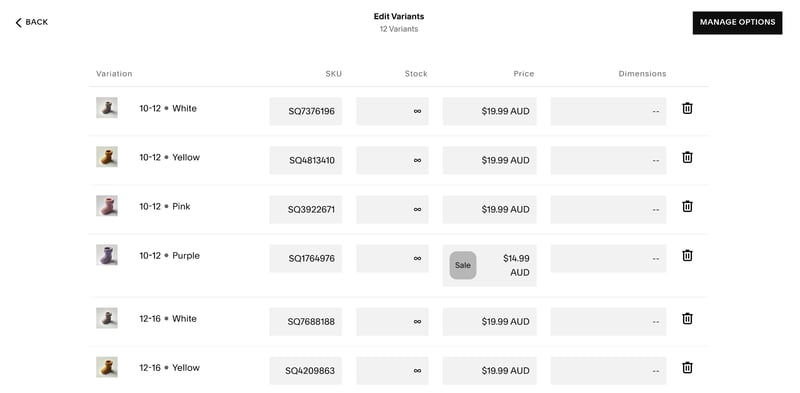Go back via BACK link
Image resolution: width=800 pixels, height=393 pixels.
tap(32, 22)
